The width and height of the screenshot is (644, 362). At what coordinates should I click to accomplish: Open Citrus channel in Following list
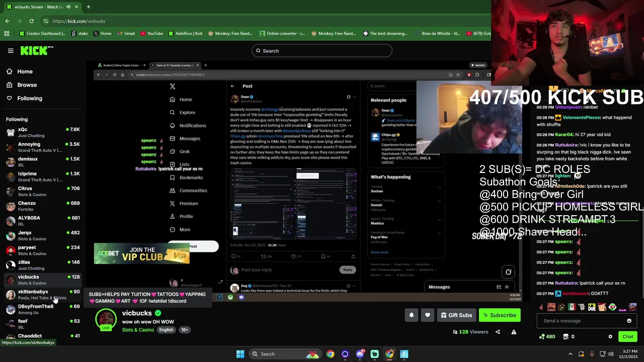(43, 192)
